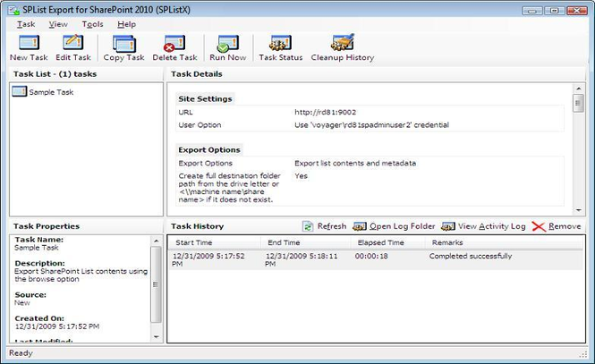This screenshot has width=595, height=364.
Task: Click the View Activity Log icon
Action: [447, 226]
